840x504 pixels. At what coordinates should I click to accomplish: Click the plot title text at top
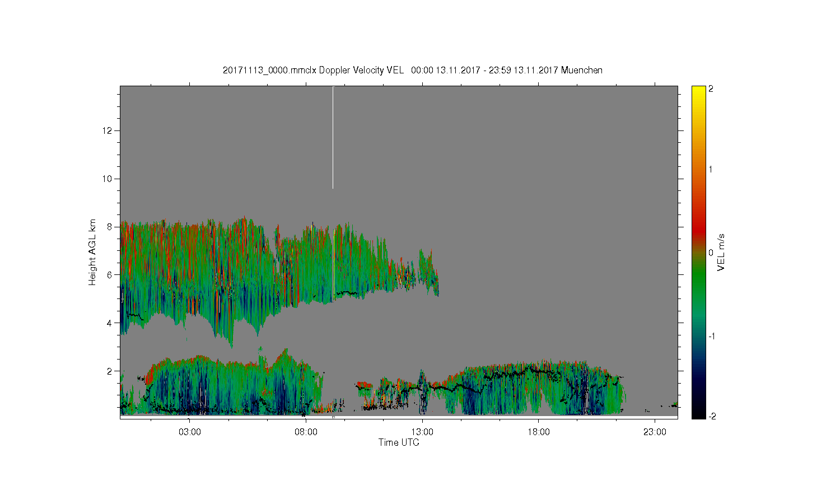click(413, 70)
